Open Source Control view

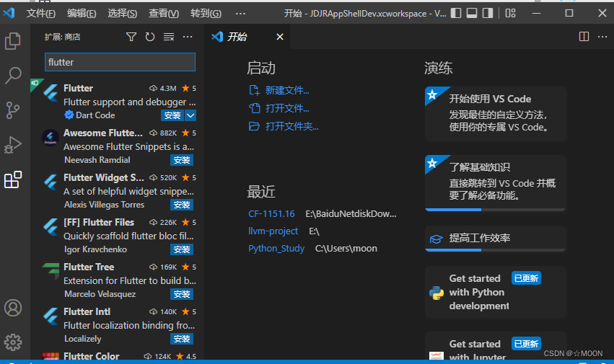[x=13, y=110]
